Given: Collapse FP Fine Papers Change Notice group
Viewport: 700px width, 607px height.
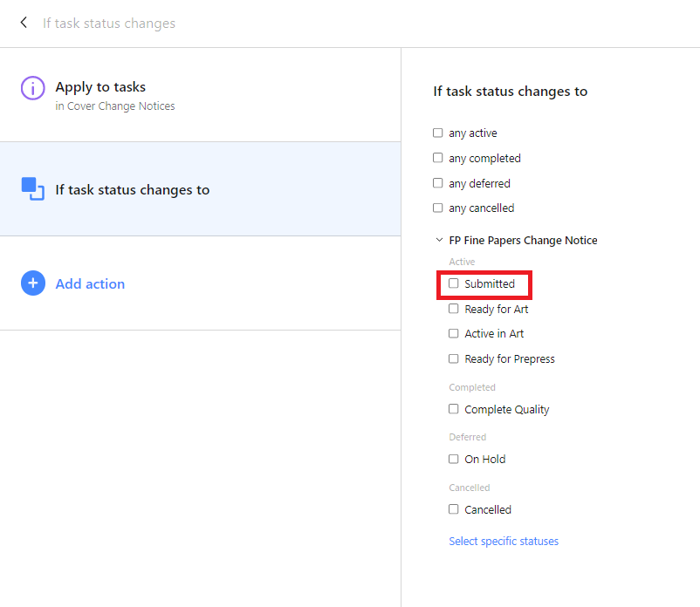Looking at the screenshot, I should (x=438, y=241).
